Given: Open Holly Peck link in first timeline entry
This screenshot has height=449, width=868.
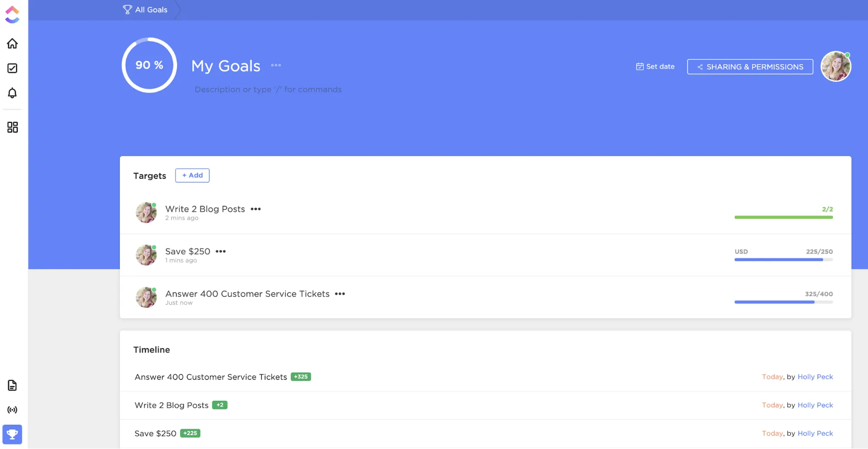Looking at the screenshot, I should pyautogui.click(x=815, y=377).
